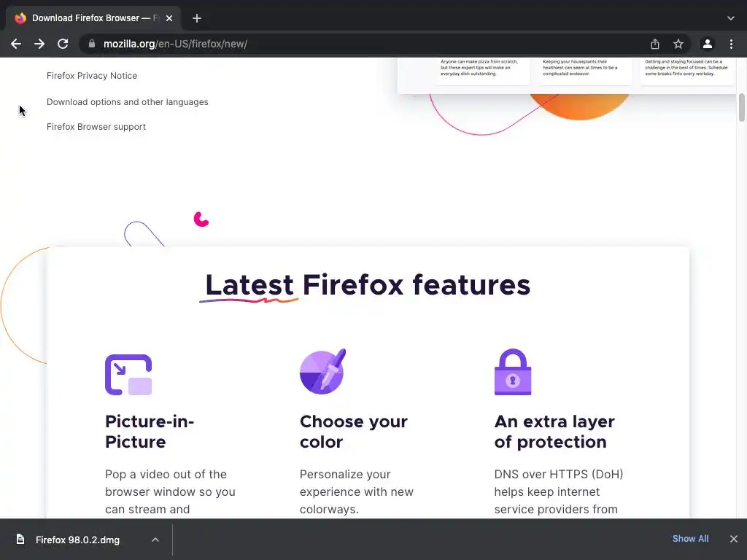The width and height of the screenshot is (747, 560).
Task: Open the Firefox Browser support link
Action: pos(96,127)
